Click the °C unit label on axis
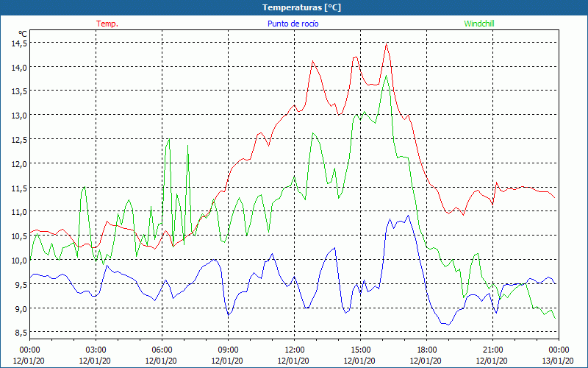 [23, 33]
